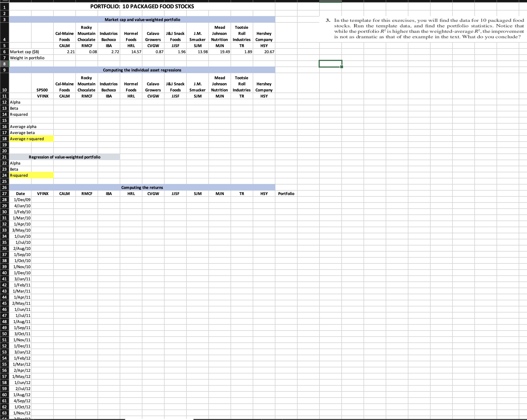Select the Computing the individual asset regressions banner
527x420 pixels.
(x=142, y=70)
